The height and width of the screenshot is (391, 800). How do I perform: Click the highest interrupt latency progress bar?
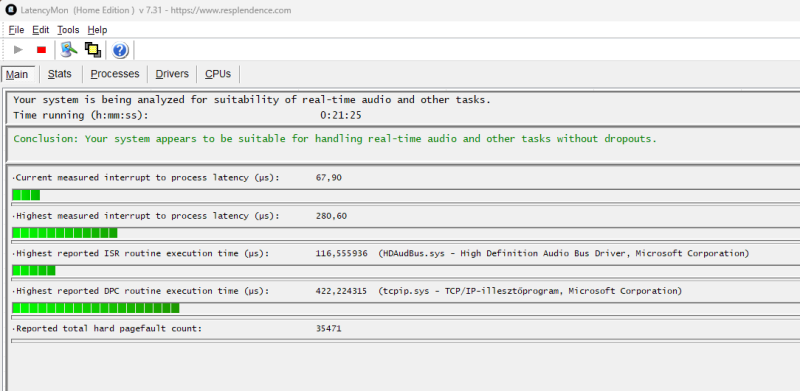tap(406, 233)
